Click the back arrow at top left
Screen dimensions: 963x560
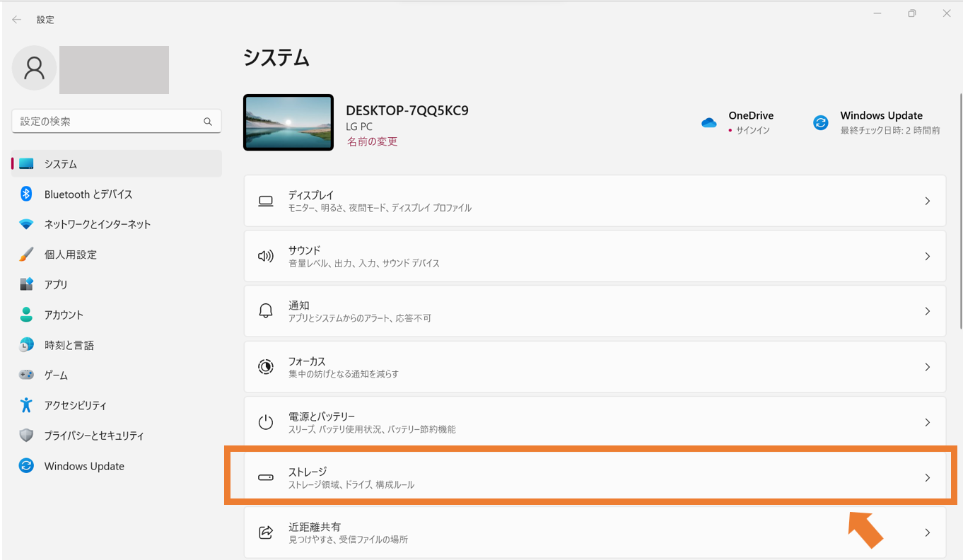point(16,19)
